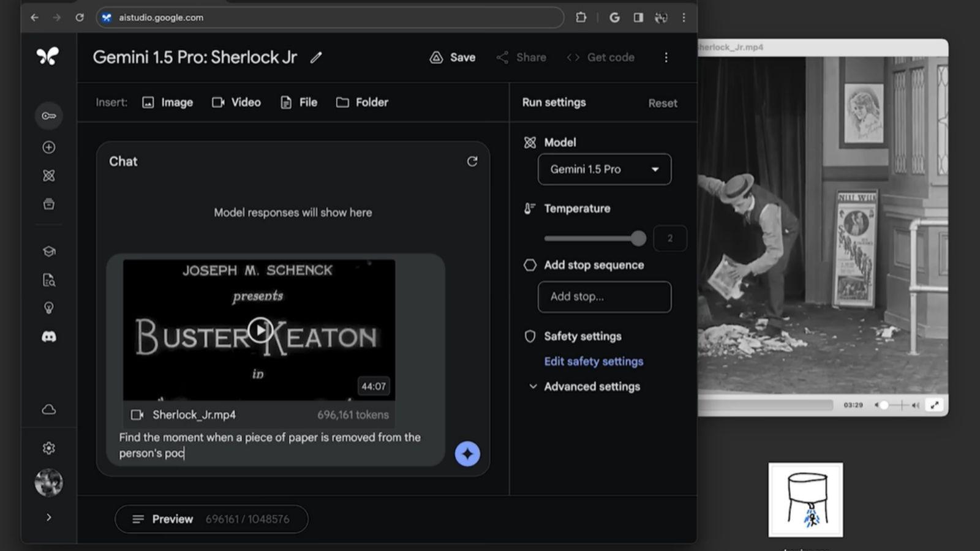The height and width of the screenshot is (551, 980).
Task: Open the three-dot more options menu
Action: 666,58
